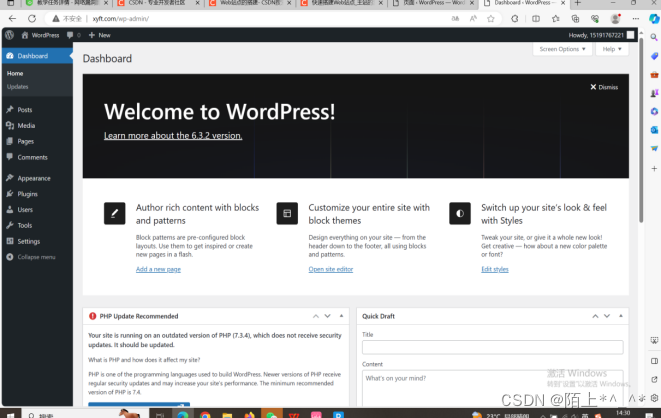
Task: Move PHP Update Recommended panel up
Action: click(316, 316)
